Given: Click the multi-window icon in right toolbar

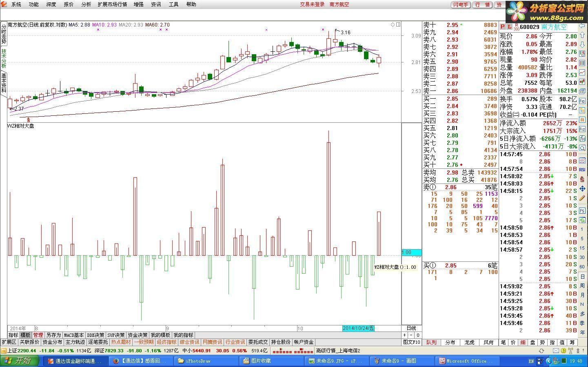Looking at the screenshot, I should point(582,92).
